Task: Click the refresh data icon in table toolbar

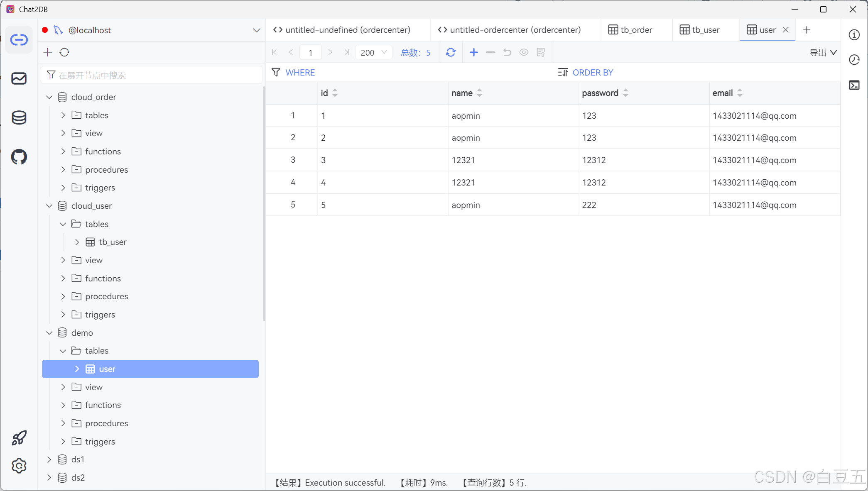Action: pyautogui.click(x=451, y=52)
